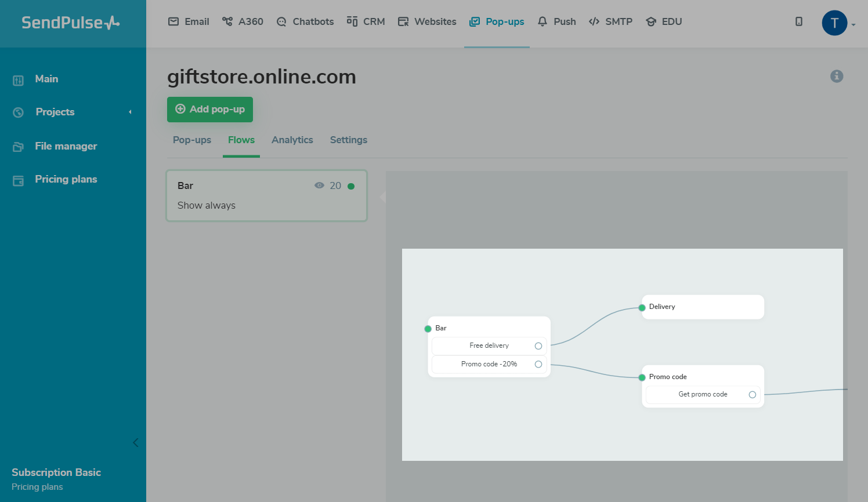The image size is (868, 502).
Task: Open the Pricing plans link under Subscription
Action: [x=37, y=487]
